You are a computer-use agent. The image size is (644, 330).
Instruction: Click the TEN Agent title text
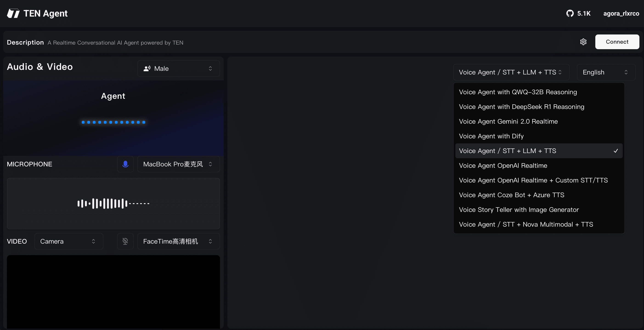coord(45,13)
